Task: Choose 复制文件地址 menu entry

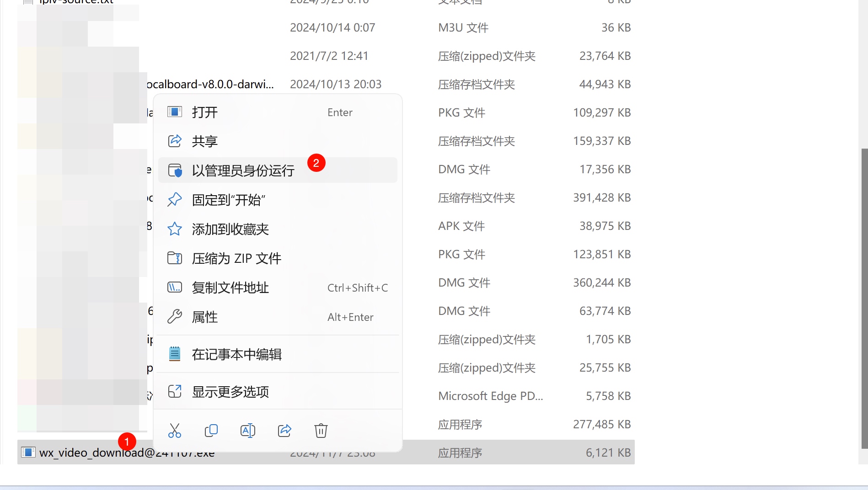Action: click(278, 288)
